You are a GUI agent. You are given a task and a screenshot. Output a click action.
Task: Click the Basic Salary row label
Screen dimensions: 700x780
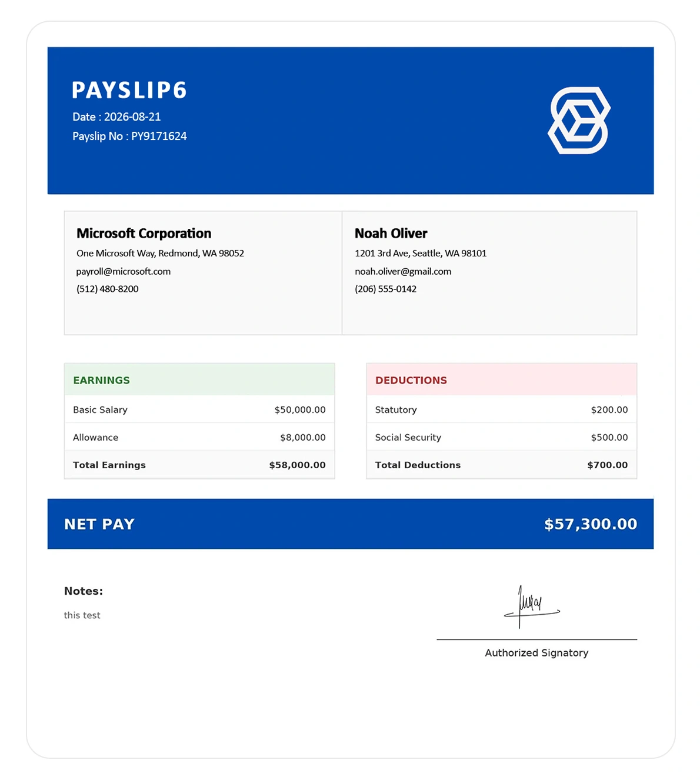(x=100, y=410)
